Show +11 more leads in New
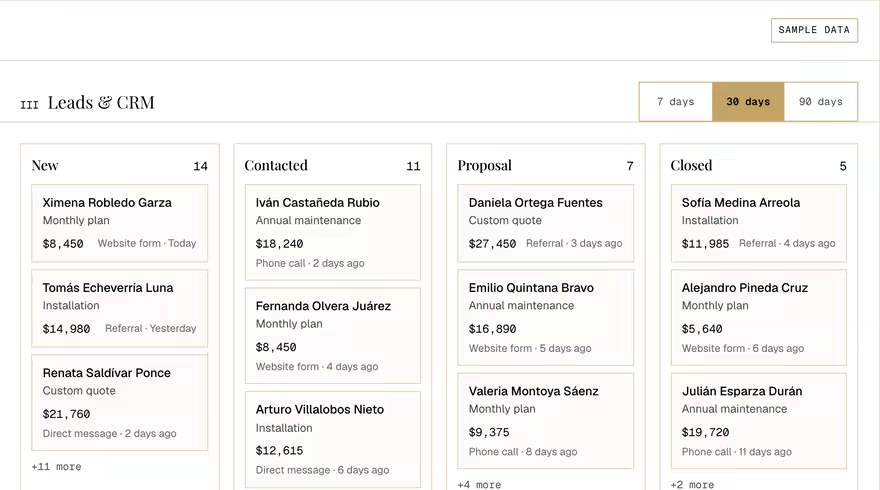The height and width of the screenshot is (490, 880). (56, 466)
